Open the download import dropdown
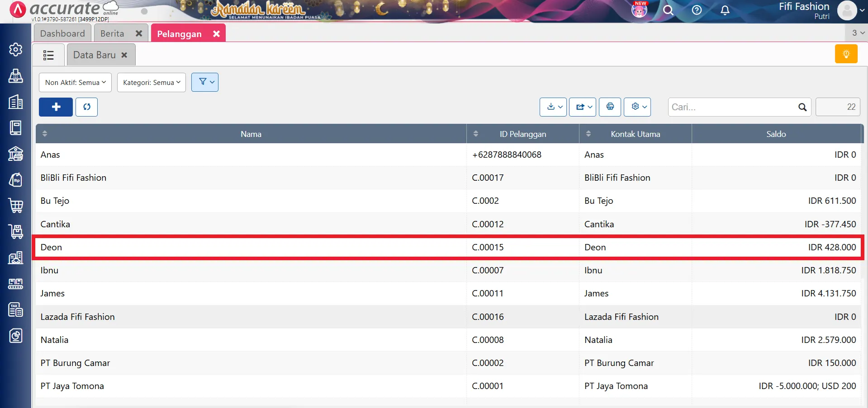Screen dimensions: 868x408 tap(553, 107)
